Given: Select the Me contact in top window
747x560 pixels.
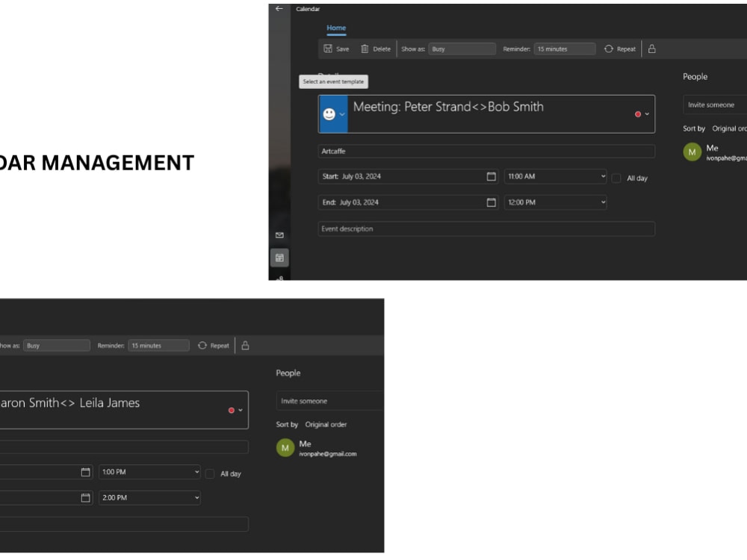Looking at the screenshot, I should point(715,152).
